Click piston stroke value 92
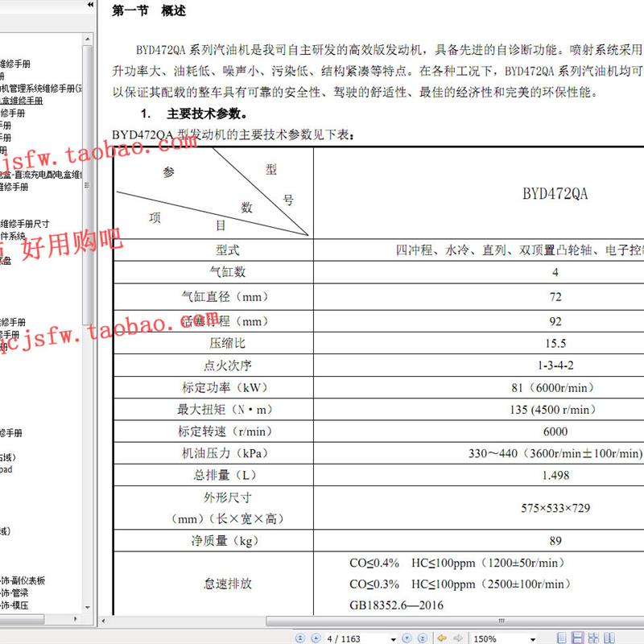Image resolution: width=644 pixels, height=644 pixels. pyautogui.click(x=555, y=321)
